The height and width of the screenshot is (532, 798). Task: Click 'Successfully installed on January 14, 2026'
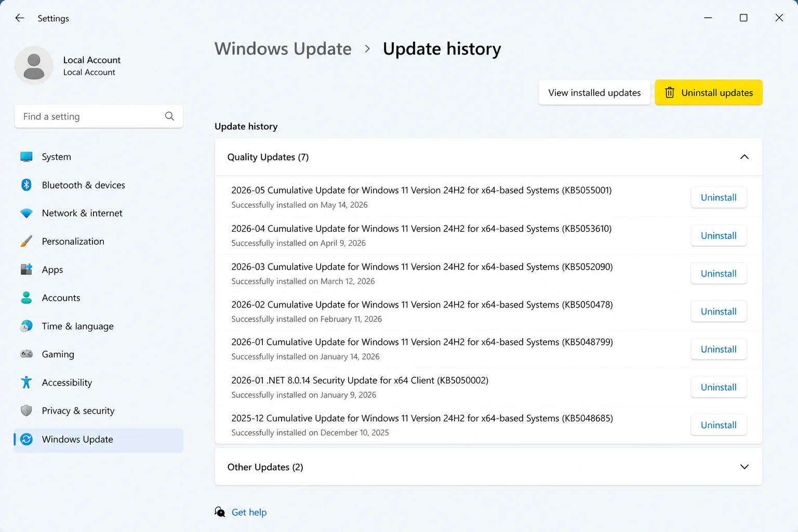[x=305, y=356]
